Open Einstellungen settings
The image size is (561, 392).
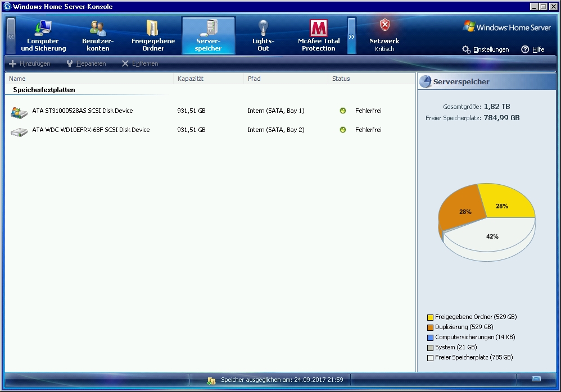pyautogui.click(x=486, y=49)
